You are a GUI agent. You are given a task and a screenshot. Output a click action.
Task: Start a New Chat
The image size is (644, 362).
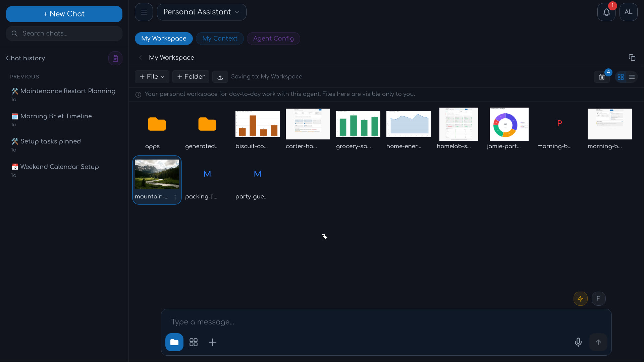click(x=64, y=14)
